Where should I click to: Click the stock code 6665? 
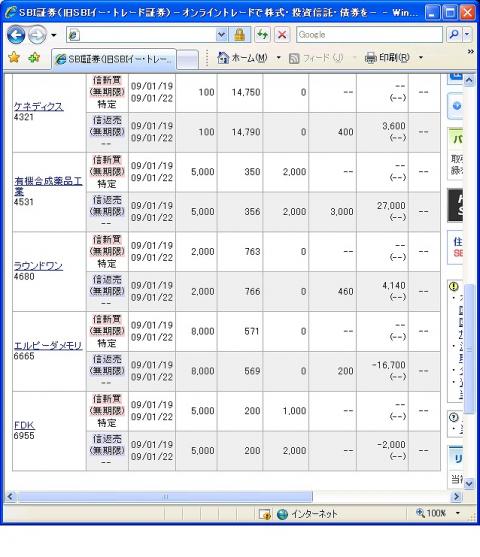24,356
